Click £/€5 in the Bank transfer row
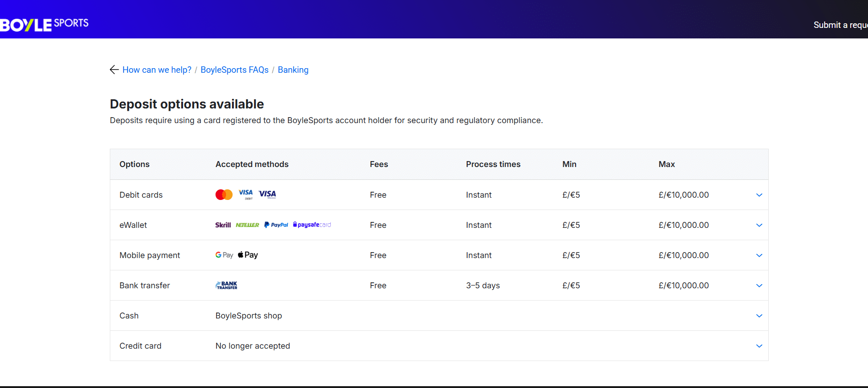 571,286
